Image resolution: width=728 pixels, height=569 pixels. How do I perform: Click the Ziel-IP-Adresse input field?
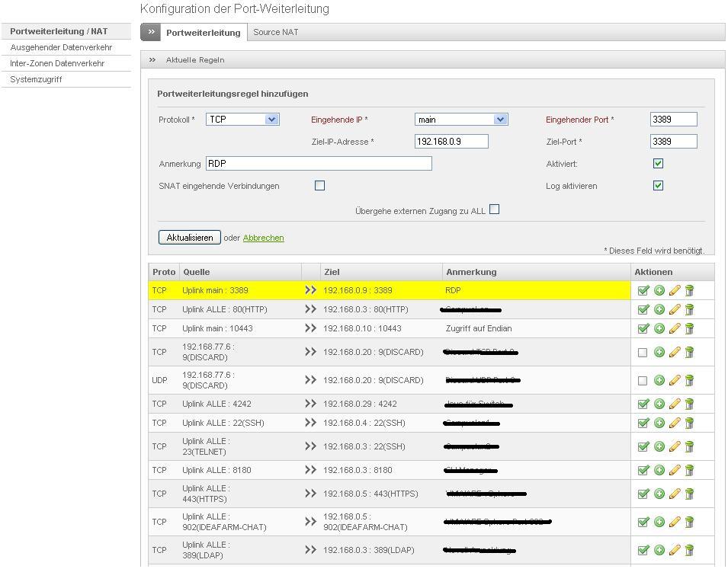point(451,142)
